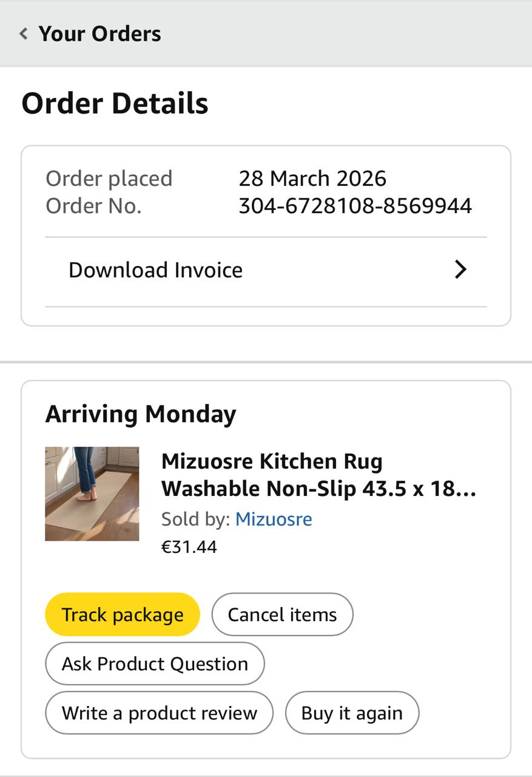Select the order date 28 March 2026

click(x=312, y=178)
